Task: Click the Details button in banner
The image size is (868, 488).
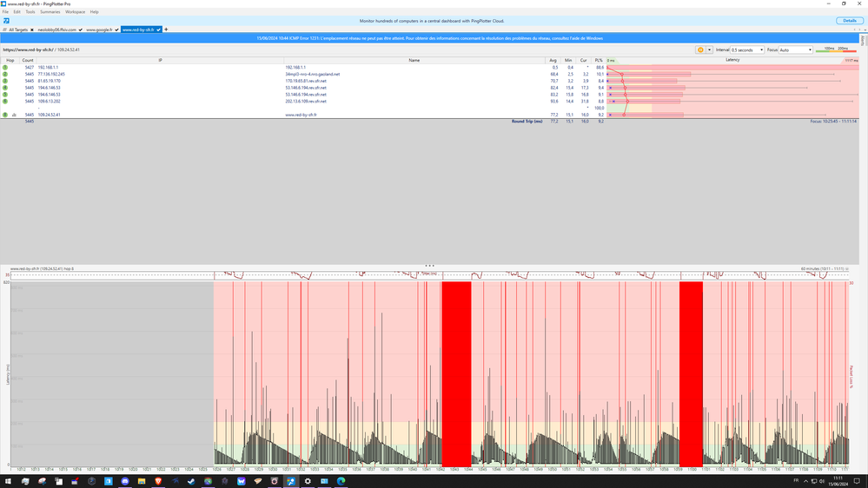Action: pyautogui.click(x=849, y=20)
